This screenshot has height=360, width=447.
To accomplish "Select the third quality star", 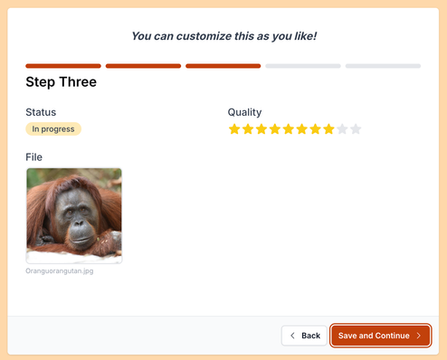I will click(x=261, y=129).
